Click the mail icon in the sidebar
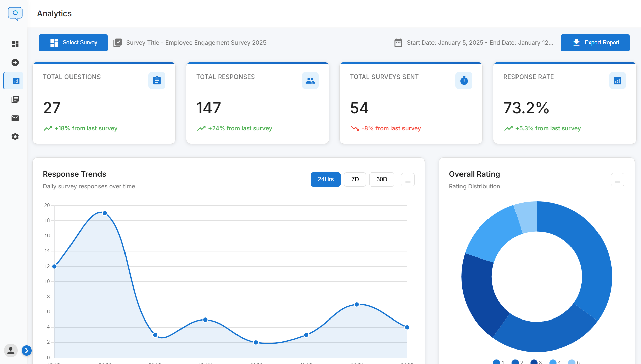This screenshot has width=641, height=364. pos(15,118)
